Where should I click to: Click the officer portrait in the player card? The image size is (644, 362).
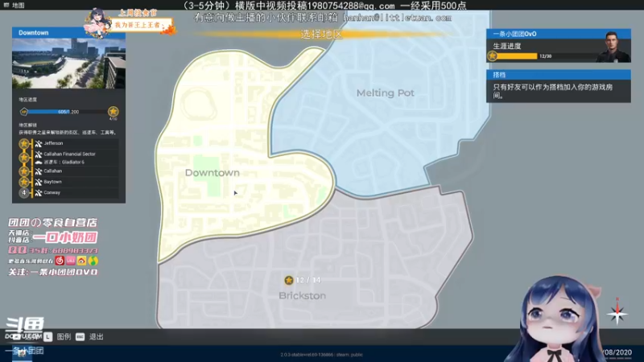pyautogui.click(x=613, y=47)
